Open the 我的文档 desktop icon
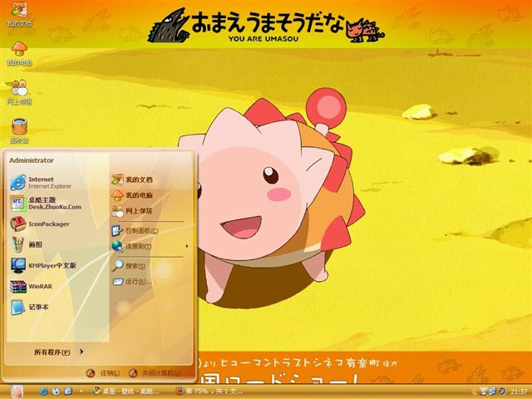 coord(19,13)
